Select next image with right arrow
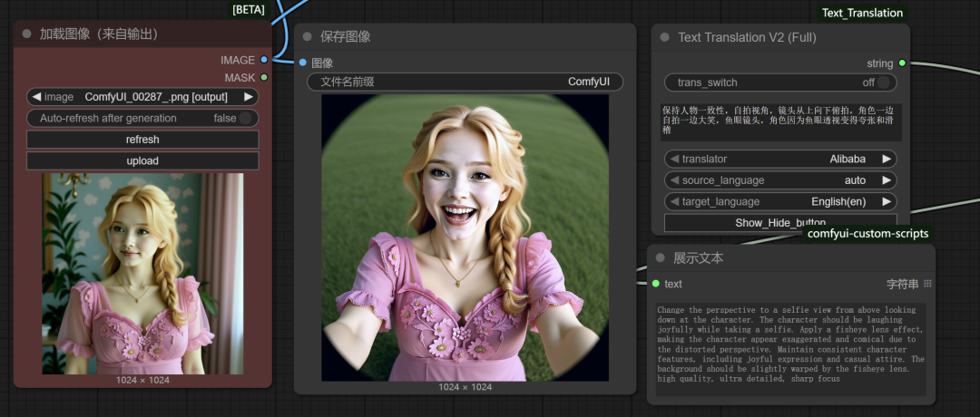This screenshot has height=417, width=980. tap(249, 97)
